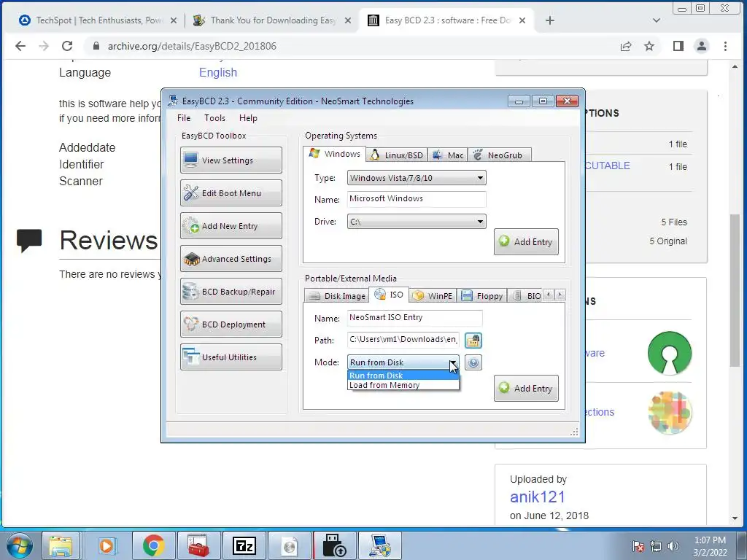Click ISO Path input field
This screenshot has height=560, width=747.
point(403,340)
